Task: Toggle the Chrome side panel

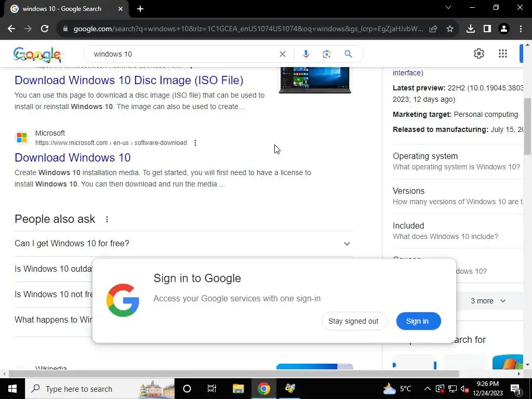Action: pyautogui.click(x=487, y=29)
